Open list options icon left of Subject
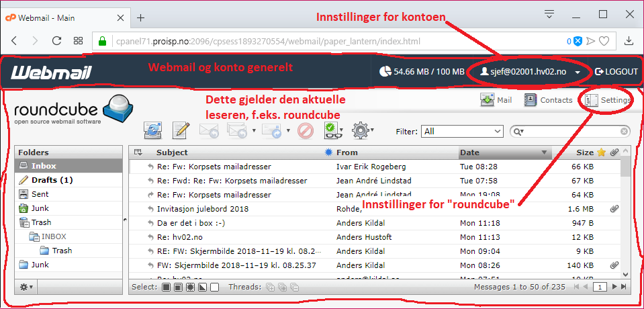 pyautogui.click(x=138, y=153)
